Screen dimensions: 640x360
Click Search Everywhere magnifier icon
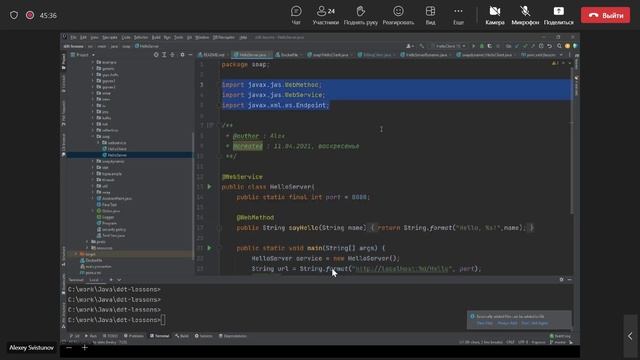point(559,46)
